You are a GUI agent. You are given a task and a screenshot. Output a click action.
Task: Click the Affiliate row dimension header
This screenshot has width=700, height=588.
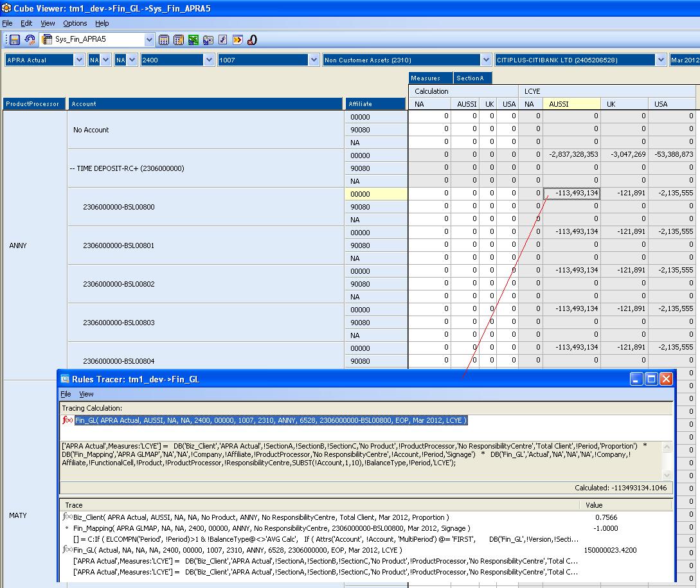coord(376,103)
